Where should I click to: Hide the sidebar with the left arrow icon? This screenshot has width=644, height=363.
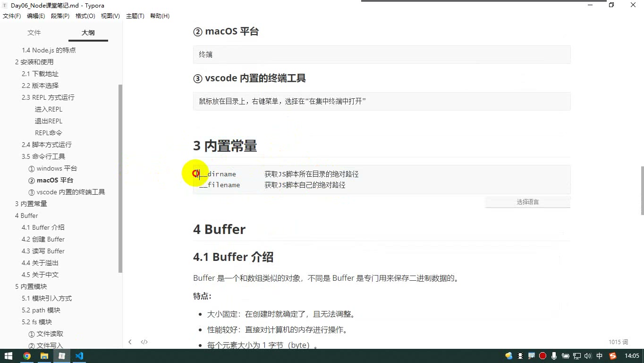click(x=130, y=342)
